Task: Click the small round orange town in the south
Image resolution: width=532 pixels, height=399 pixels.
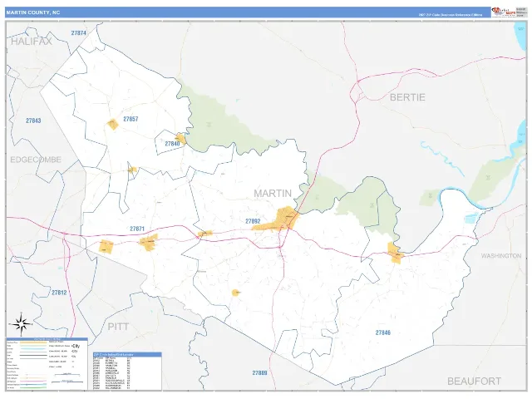Action: tap(236, 293)
